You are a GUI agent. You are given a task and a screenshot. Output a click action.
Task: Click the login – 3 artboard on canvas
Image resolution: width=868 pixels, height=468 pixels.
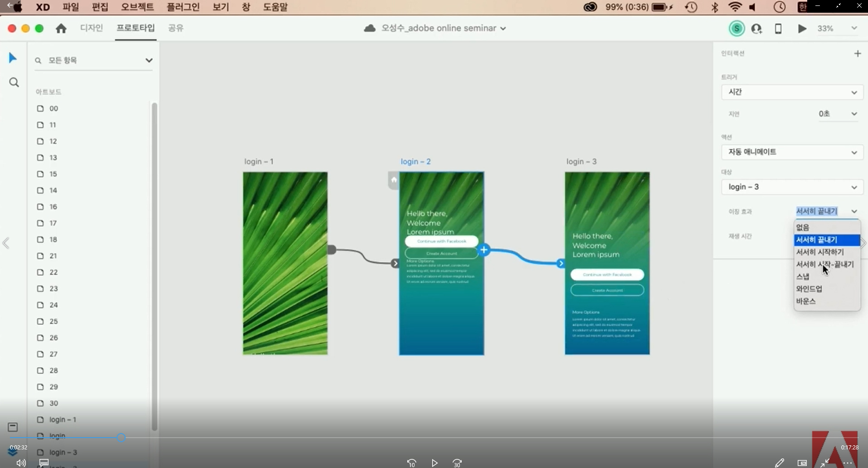(607, 263)
